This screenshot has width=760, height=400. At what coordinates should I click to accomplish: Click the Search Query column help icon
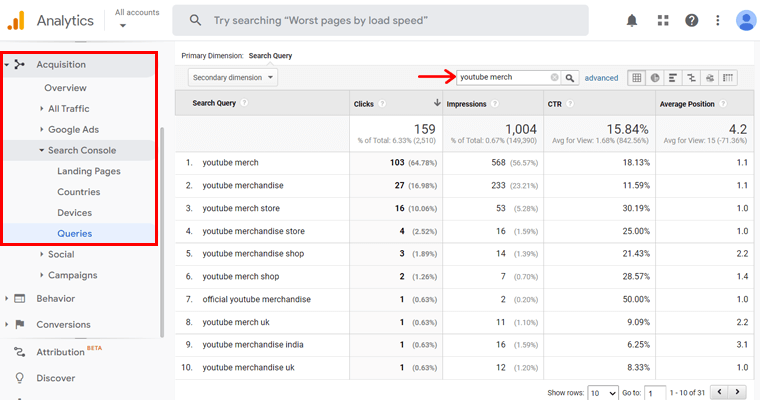pos(244,103)
